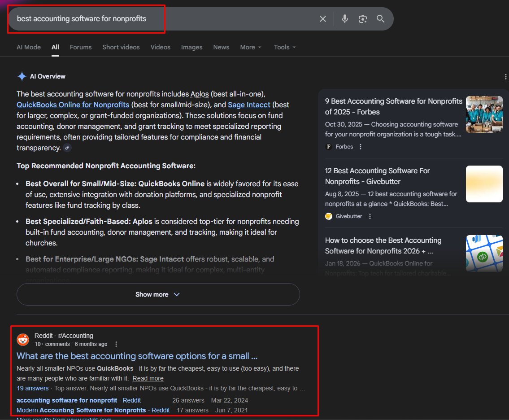Open Reddit result 'What are the best accounting software options'
Viewport: 509px width, 420px height.
pyautogui.click(x=137, y=356)
